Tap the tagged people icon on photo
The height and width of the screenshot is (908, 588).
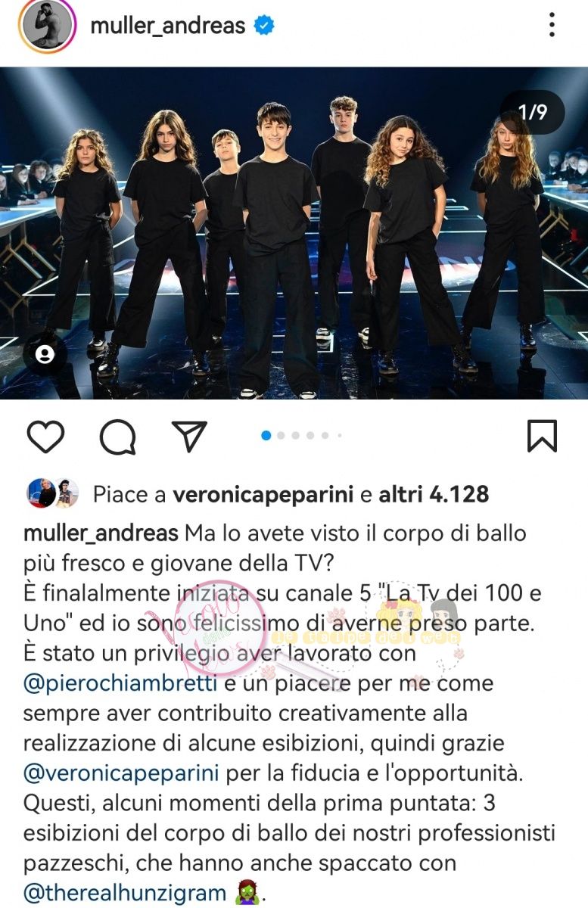45,355
